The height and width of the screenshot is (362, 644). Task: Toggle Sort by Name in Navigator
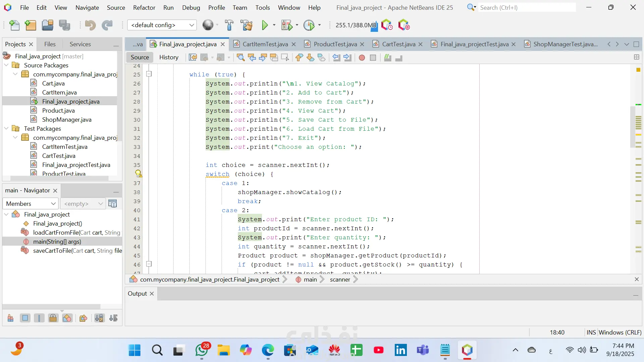(x=99, y=318)
